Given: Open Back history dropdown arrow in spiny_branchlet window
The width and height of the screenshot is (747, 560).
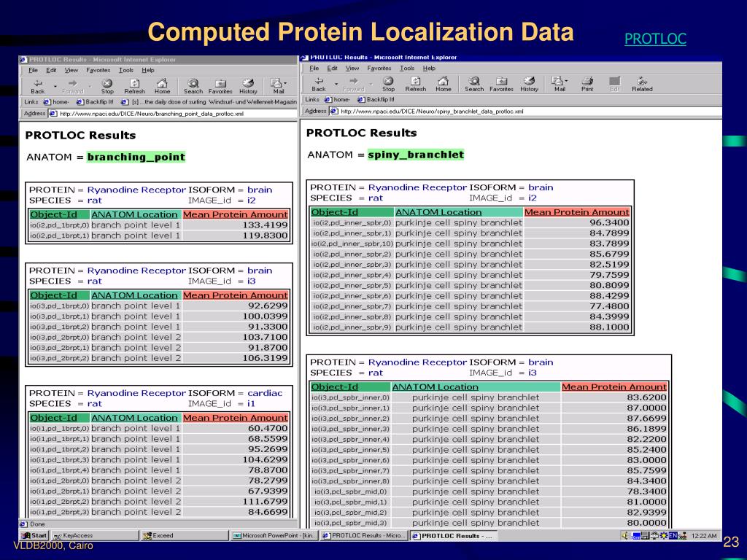Looking at the screenshot, I should pyautogui.click(x=336, y=83).
